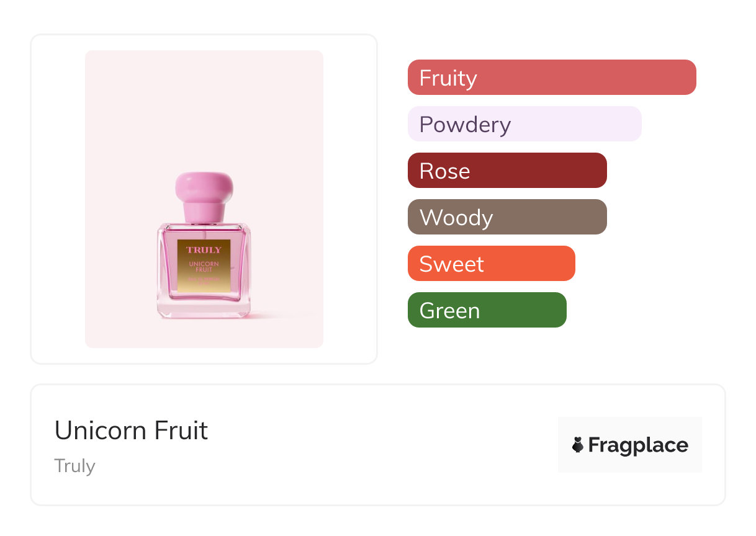Choose the Rose accord bar
Screen dimensions: 756x536
tap(507, 171)
